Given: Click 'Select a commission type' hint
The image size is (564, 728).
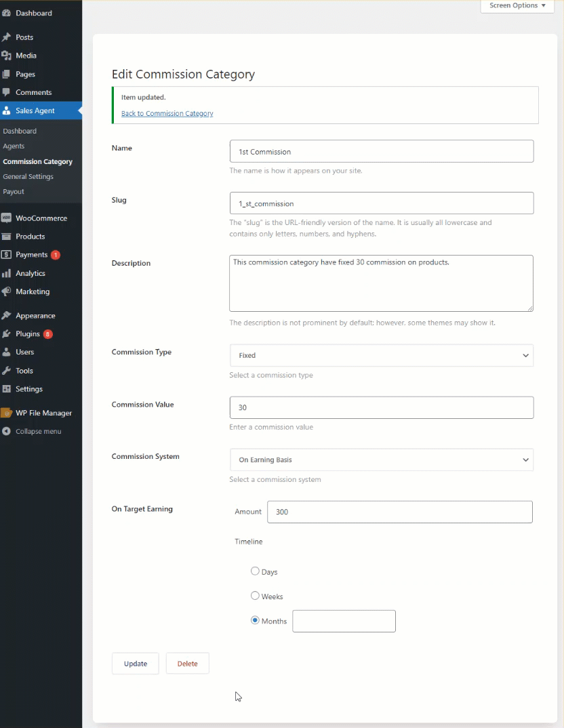Looking at the screenshot, I should [x=271, y=375].
